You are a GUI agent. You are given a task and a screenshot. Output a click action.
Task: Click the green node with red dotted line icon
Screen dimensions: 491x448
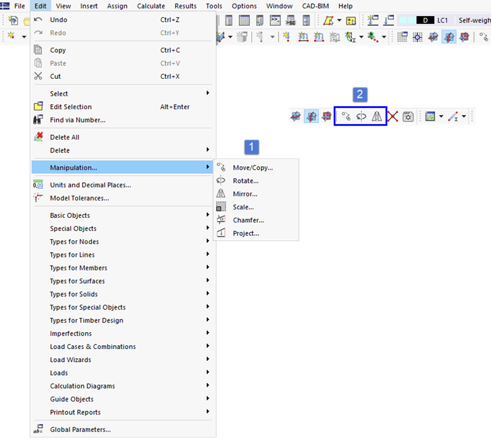[372, 37]
